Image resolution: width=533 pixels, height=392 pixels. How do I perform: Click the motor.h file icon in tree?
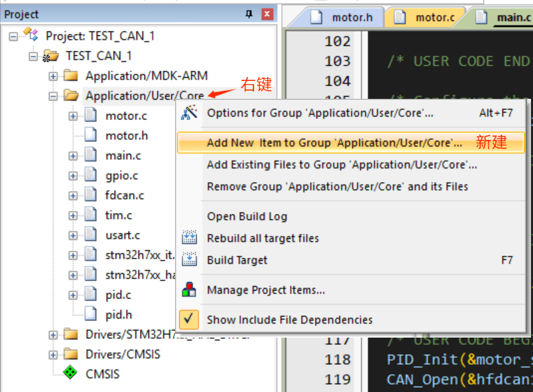pyautogui.click(x=91, y=135)
